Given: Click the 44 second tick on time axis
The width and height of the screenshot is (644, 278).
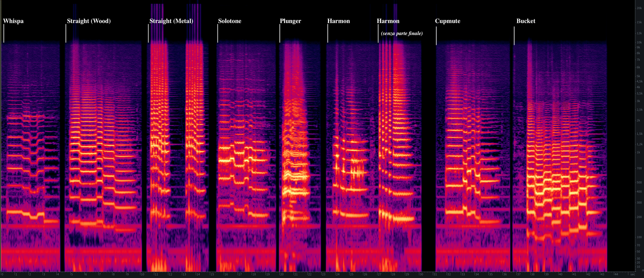Looking at the screenshot, I should coord(616,274).
